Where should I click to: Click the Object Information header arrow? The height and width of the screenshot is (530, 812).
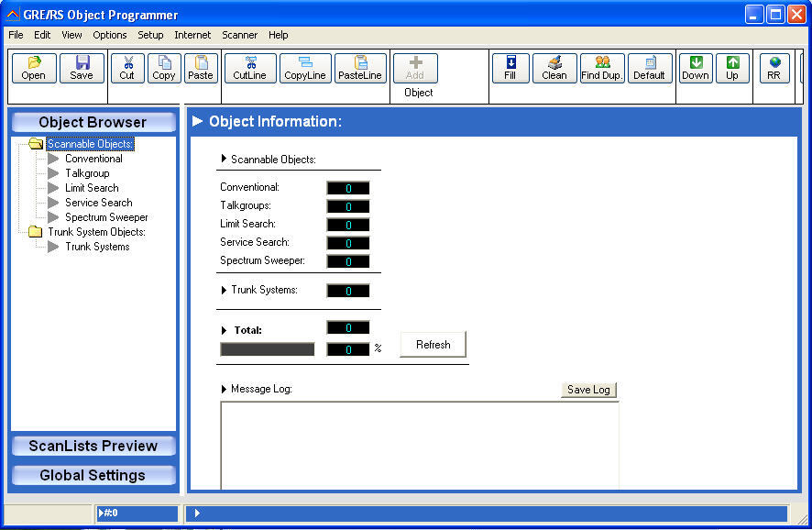[197, 121]
